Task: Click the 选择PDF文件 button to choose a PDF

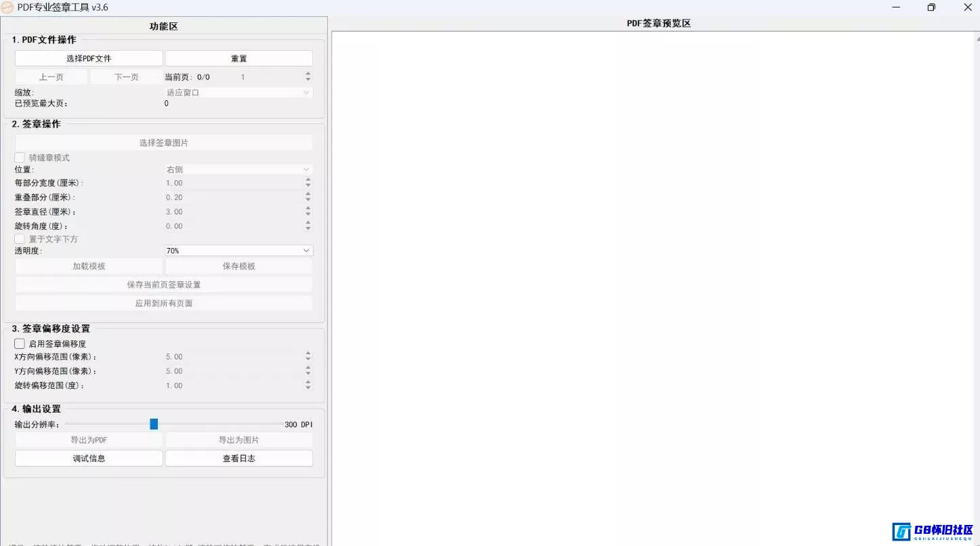Action: click(88, 58)
